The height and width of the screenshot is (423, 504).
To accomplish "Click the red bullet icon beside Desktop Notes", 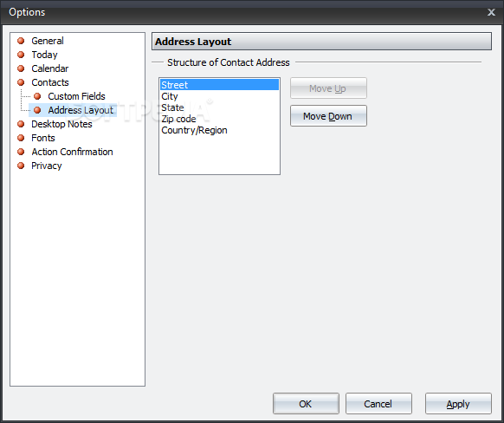I will [21, 124].
